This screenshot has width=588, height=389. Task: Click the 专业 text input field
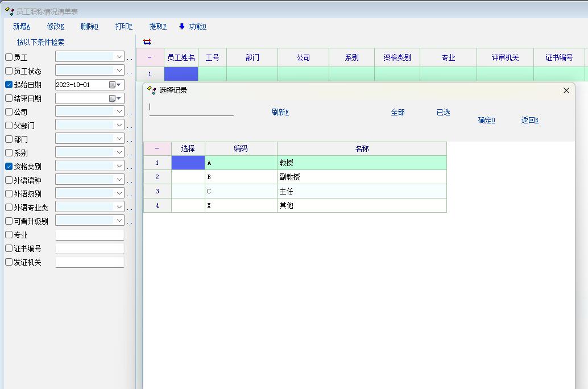89,235
